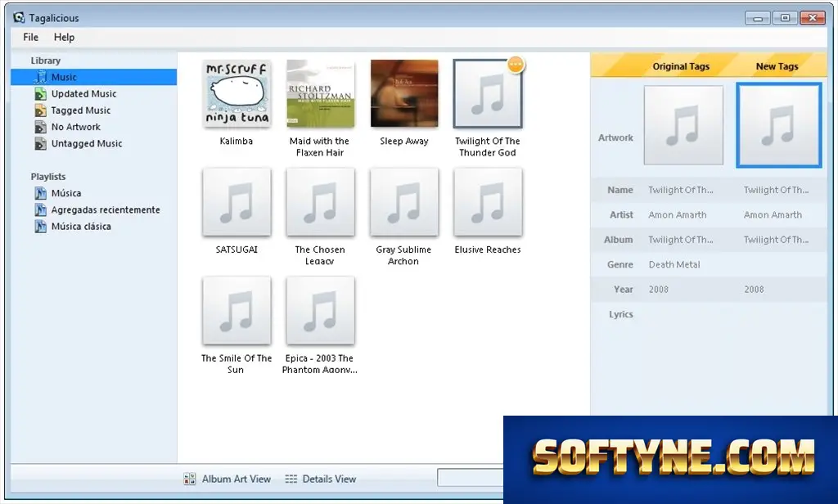
Task: Click the New Tags header
Action: (777, 66)
